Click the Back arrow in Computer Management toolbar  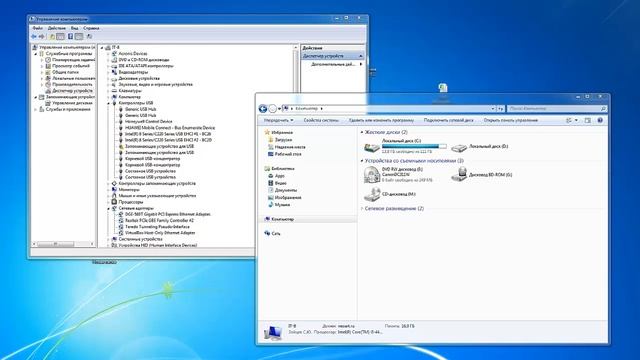[x=34, y=37]
